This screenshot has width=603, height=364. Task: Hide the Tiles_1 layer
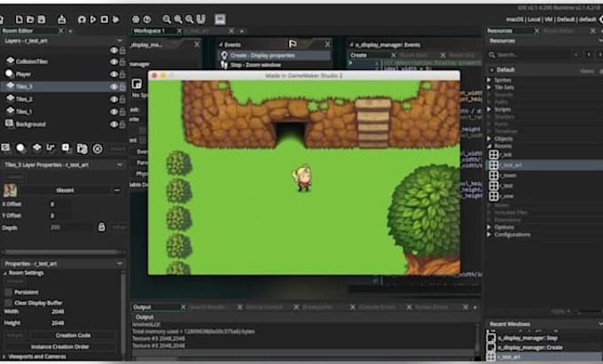point(114,112)
